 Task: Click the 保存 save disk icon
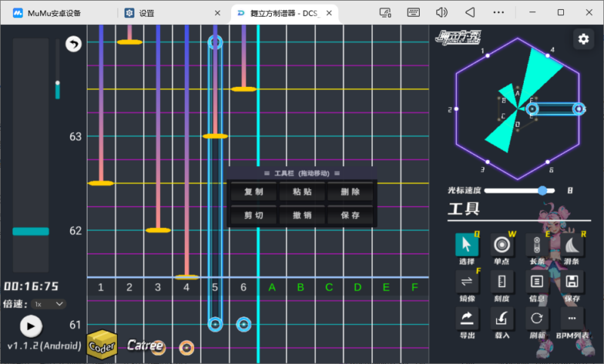tap(572, 282)
